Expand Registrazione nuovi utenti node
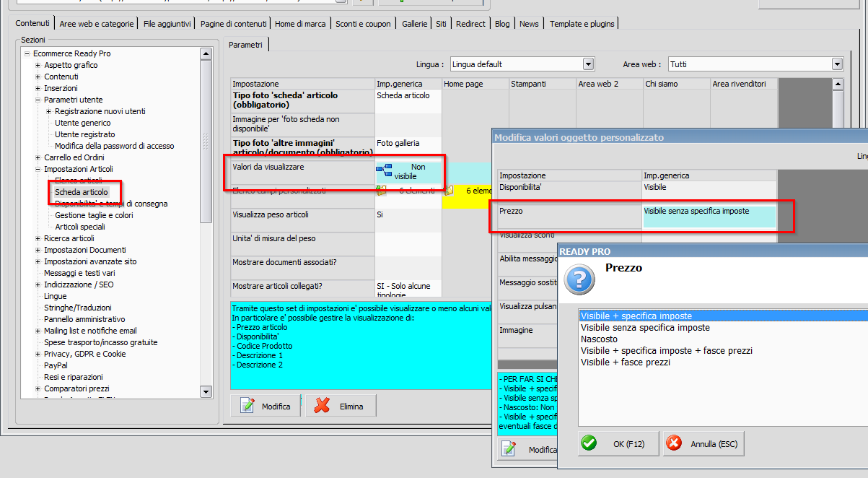868x478 pixels. pos(48,111)
